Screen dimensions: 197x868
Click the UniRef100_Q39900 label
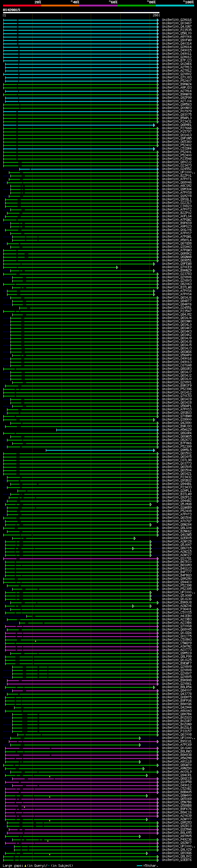coord(177,419)
